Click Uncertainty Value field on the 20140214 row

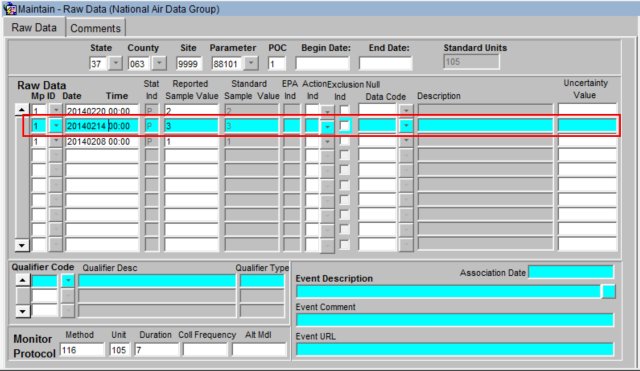(x=587, y=126)
